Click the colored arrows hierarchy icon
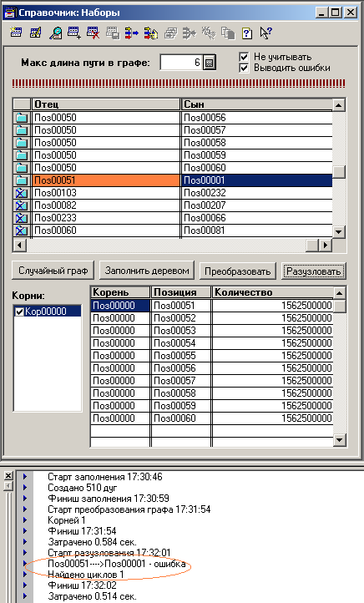The height and width of the screenshot is (603, 364). (151, 33)
